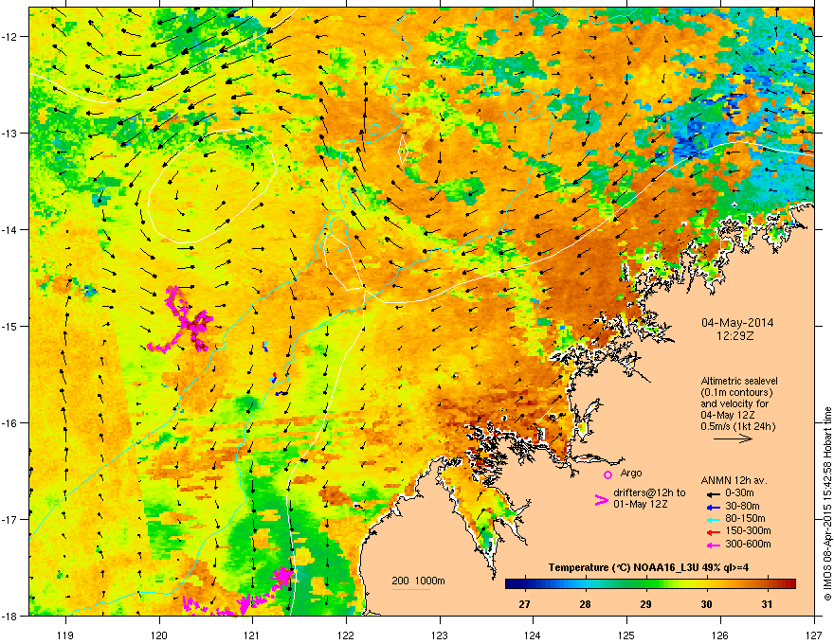
Task: Click the longitude 127 axis label
Action: coord(813,635)
